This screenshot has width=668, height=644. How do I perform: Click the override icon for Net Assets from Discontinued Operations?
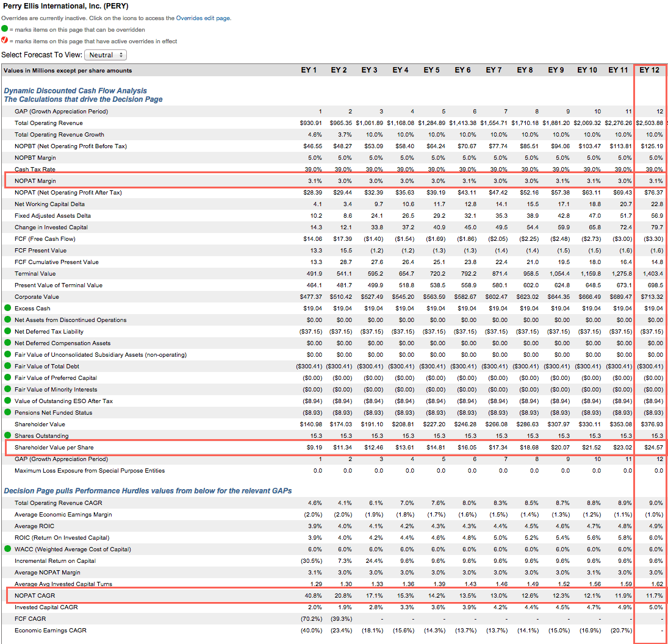click(x=7, y=320)
